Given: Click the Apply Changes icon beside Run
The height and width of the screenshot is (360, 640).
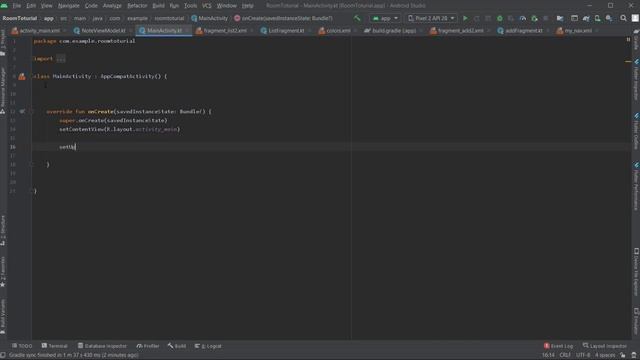Looking at the screenshot, I should pos(476,18).
